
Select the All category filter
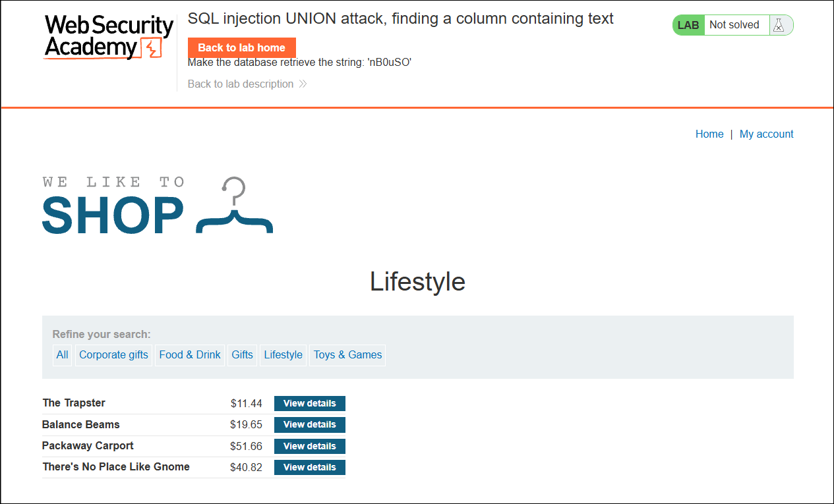[x=62, y=354]
